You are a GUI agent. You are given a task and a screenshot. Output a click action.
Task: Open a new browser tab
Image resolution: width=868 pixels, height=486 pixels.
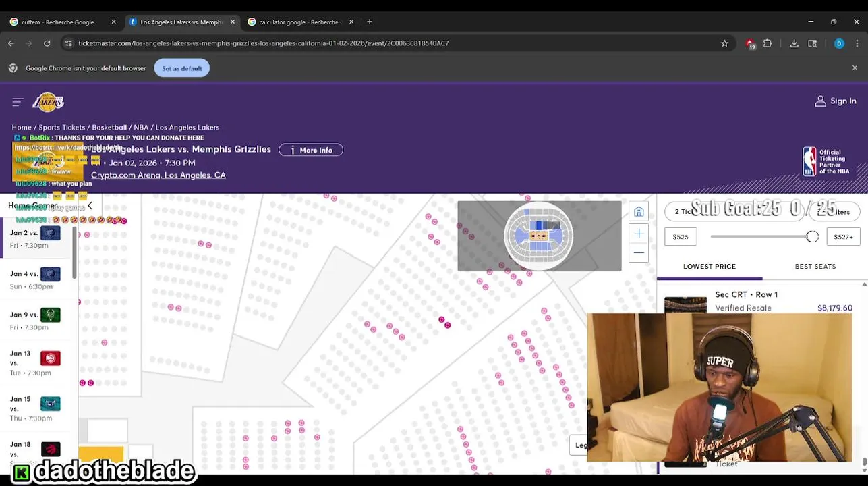coord(369,22)
